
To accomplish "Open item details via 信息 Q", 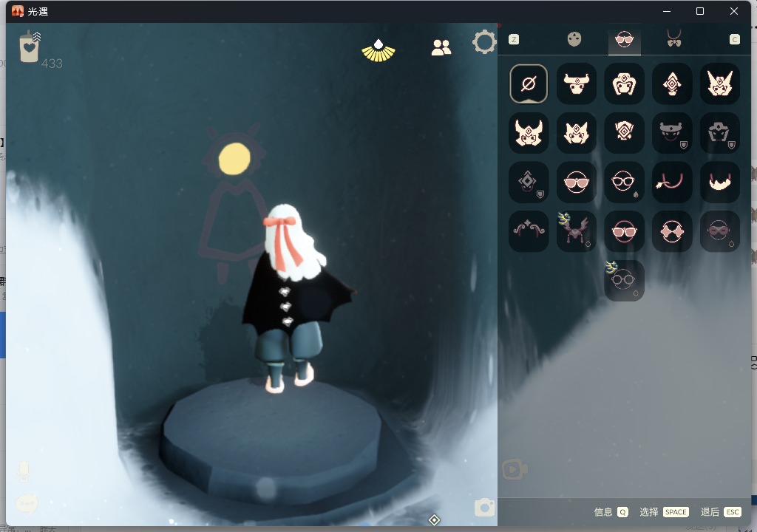I will pos(611,512).
